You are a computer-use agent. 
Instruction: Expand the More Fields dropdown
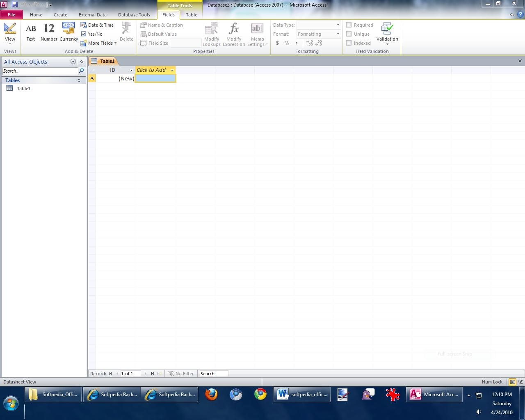(x=102, y=43)
